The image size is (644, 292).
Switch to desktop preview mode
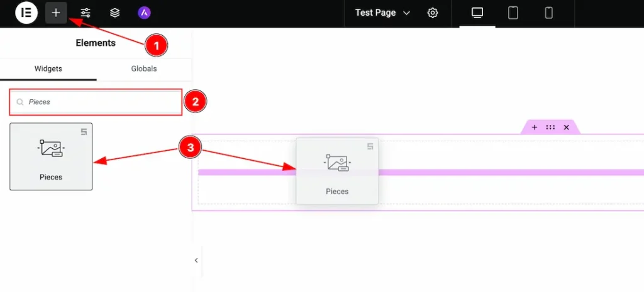(477, 13)
